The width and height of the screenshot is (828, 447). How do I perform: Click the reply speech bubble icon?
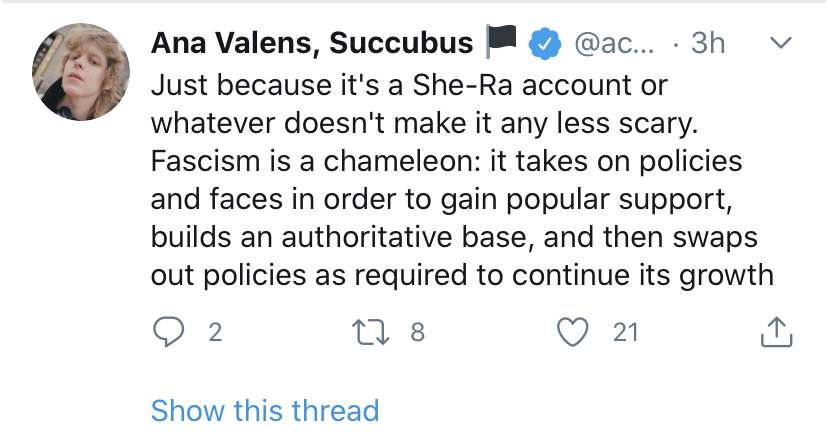167,333
